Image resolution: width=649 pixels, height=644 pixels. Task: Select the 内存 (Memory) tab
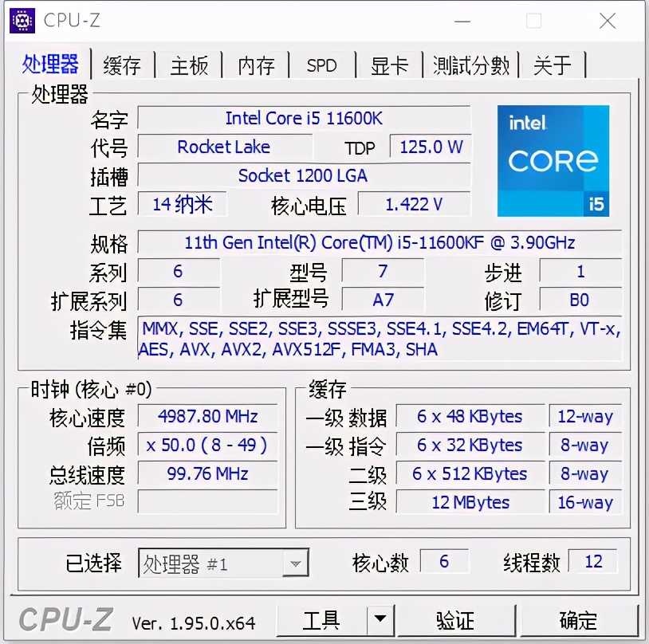[255, 65]
